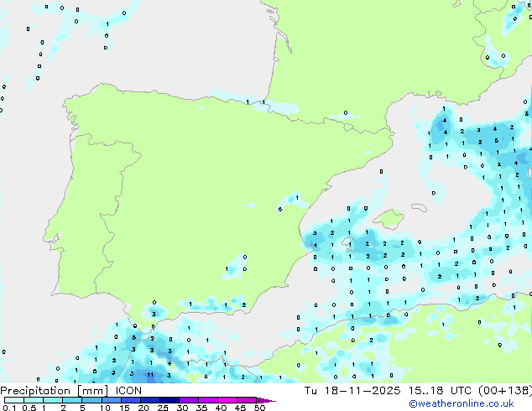
Task: Click the legend tick label '0.1'
Action: (9, 408)
